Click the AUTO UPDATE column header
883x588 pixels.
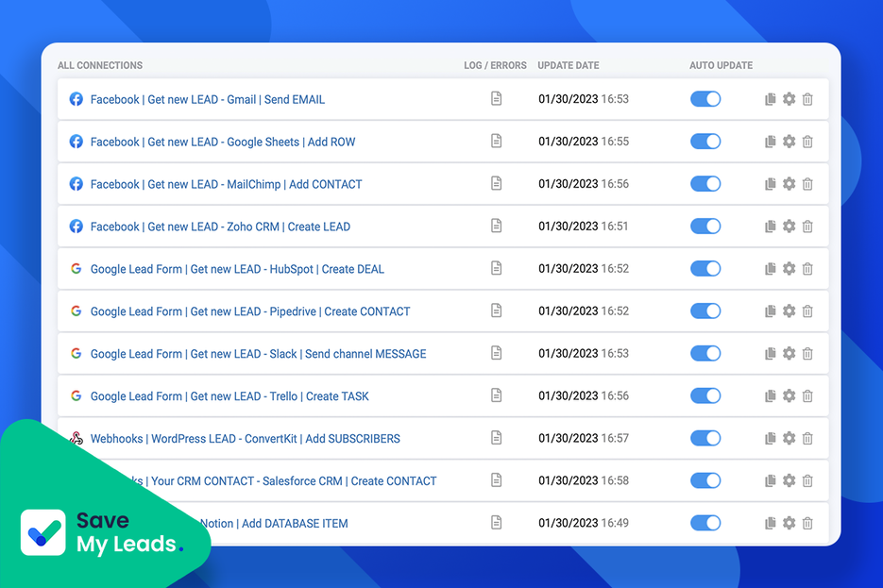point(721,65)
